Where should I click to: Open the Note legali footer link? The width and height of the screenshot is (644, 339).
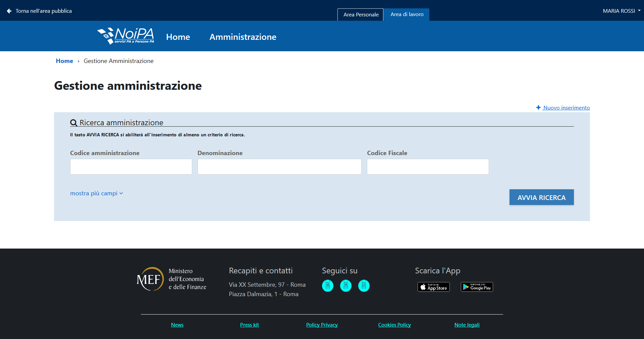click(x=467, y=325)
